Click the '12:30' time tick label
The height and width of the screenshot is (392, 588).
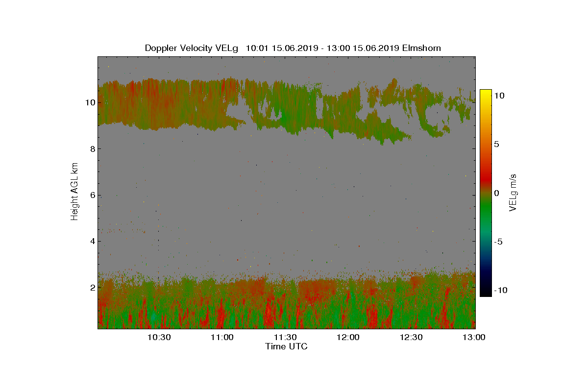(412, 337)
